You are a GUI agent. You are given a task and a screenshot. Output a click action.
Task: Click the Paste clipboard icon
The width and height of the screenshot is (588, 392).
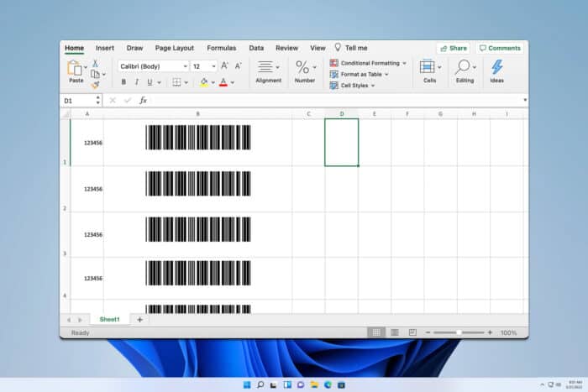(75, 68)
